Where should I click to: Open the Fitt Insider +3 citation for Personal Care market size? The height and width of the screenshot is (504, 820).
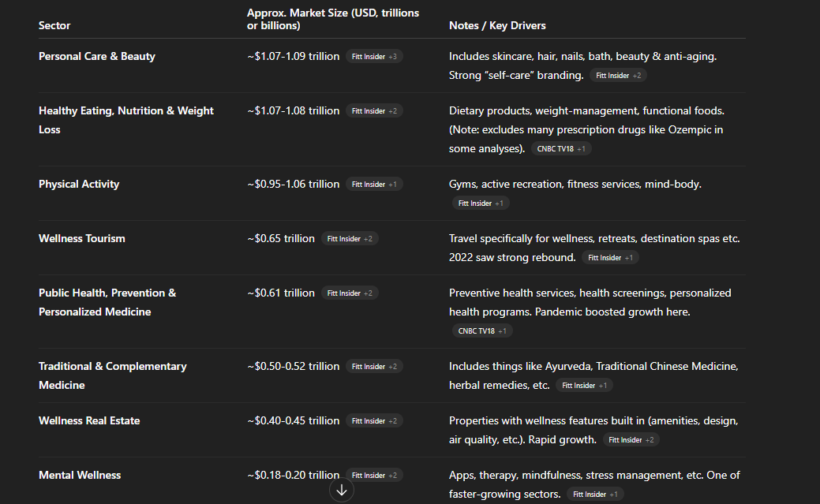(374, 57)
